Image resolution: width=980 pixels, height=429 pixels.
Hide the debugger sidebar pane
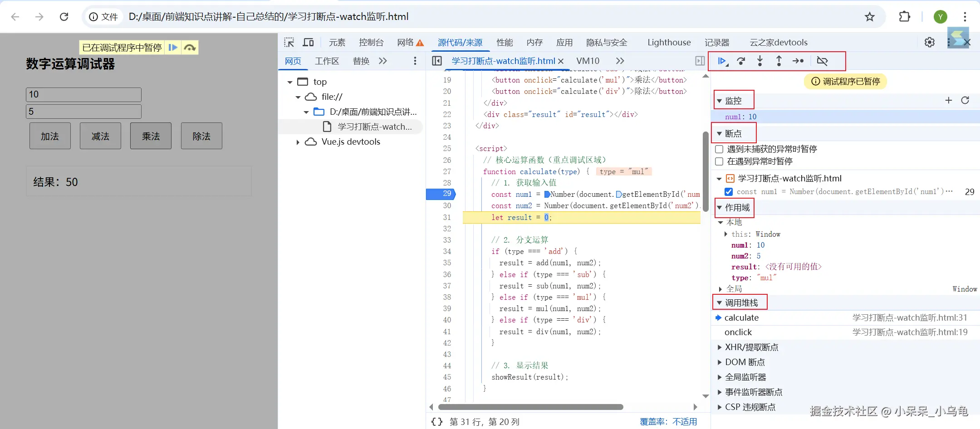[x=700, y=61]
